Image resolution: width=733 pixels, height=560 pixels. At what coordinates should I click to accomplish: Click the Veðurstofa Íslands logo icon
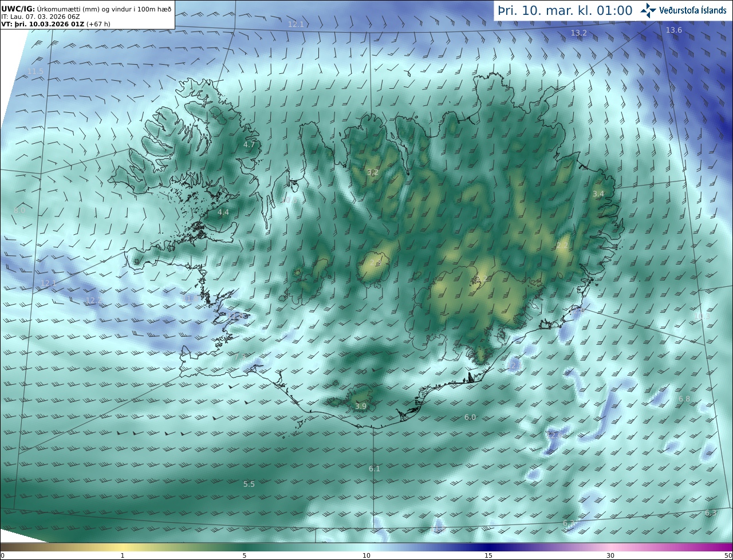(648, 10)
